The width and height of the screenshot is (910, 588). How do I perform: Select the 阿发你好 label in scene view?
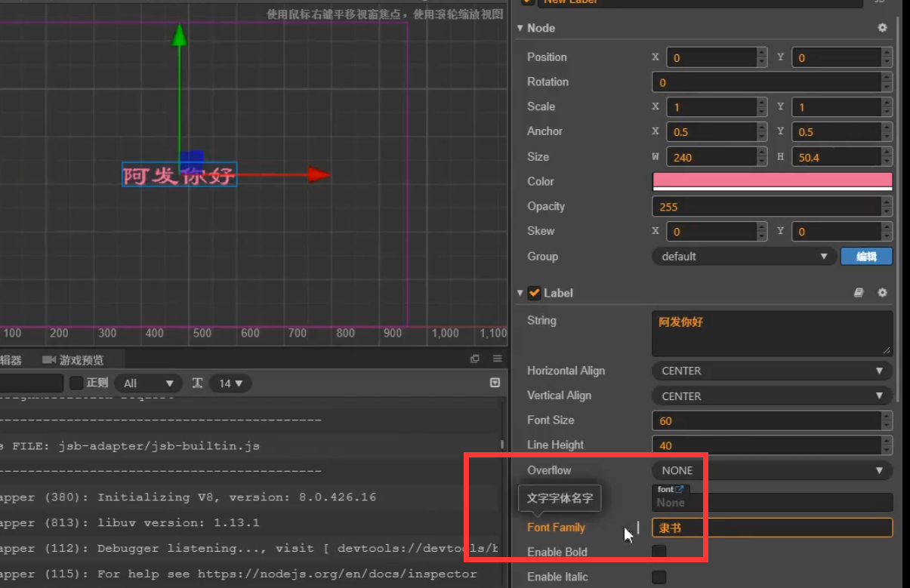pos(180,175)
